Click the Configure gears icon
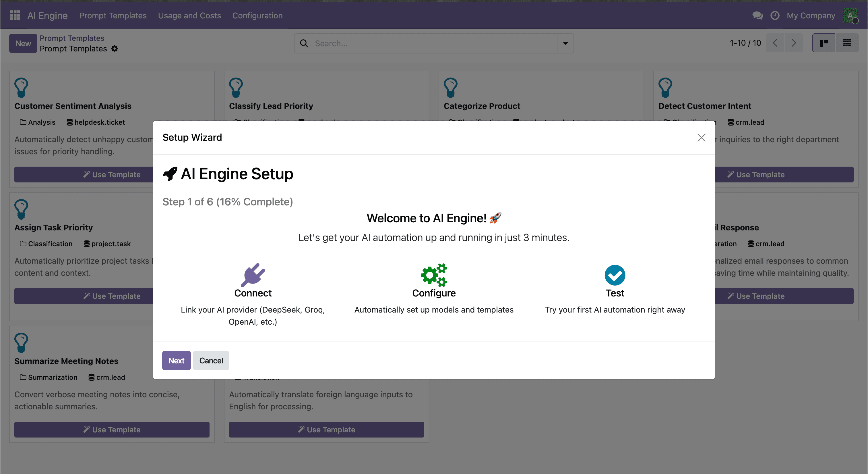The image size is (868, 474). [434, 275]
